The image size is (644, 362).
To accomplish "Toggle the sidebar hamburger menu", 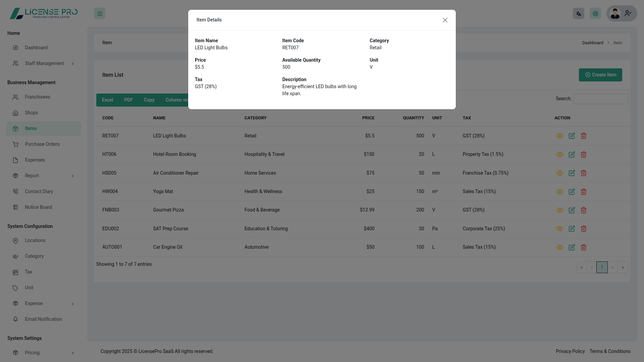I will pos(100,14).
